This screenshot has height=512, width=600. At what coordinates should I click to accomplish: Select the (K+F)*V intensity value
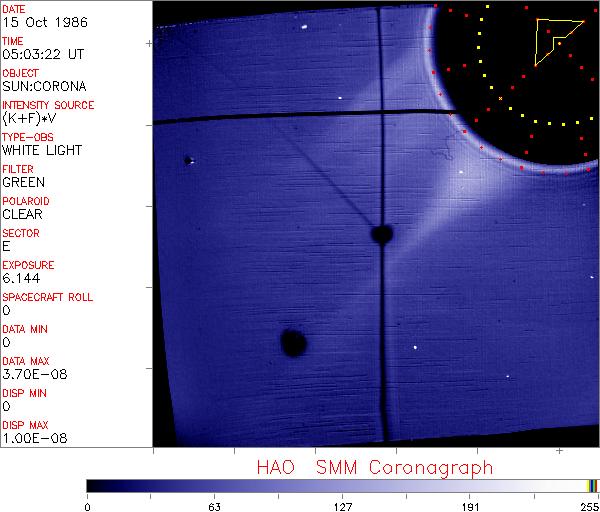click(29, 118)
